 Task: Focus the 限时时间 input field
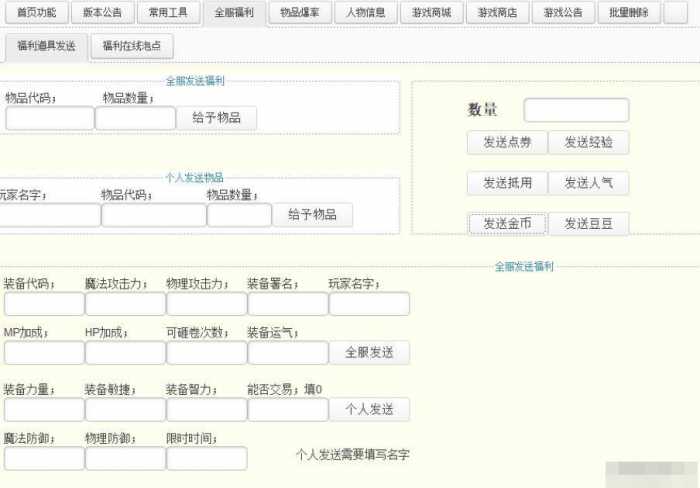(x=207, y=459)
